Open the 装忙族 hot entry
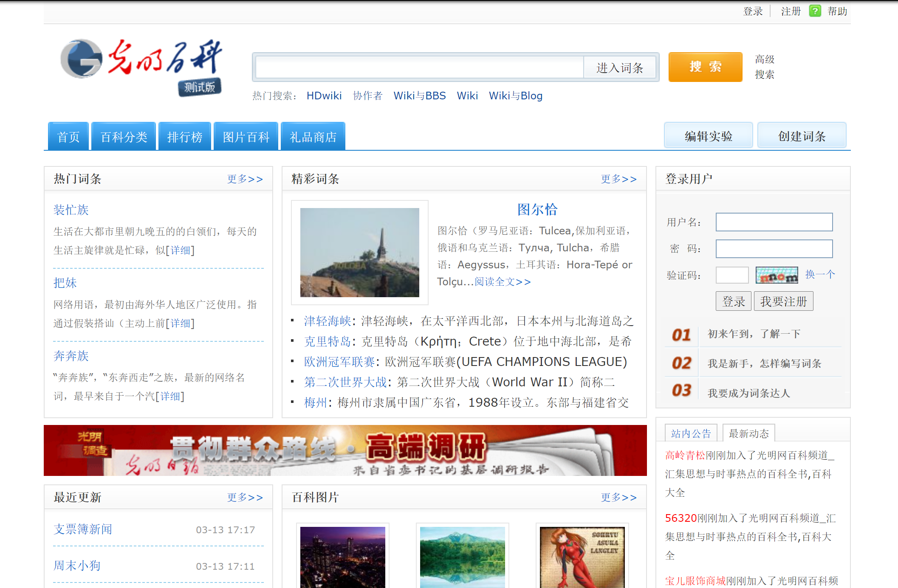 click(x=71, y=210)
